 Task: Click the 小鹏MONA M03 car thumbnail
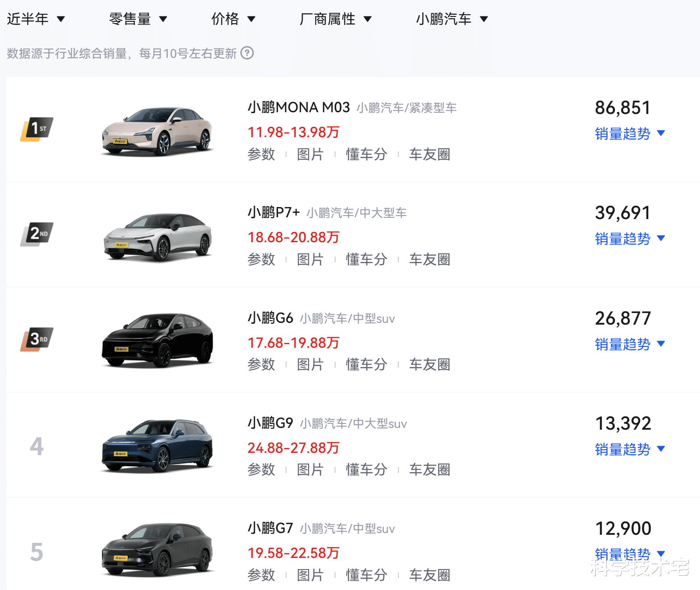tap(157, 131)
